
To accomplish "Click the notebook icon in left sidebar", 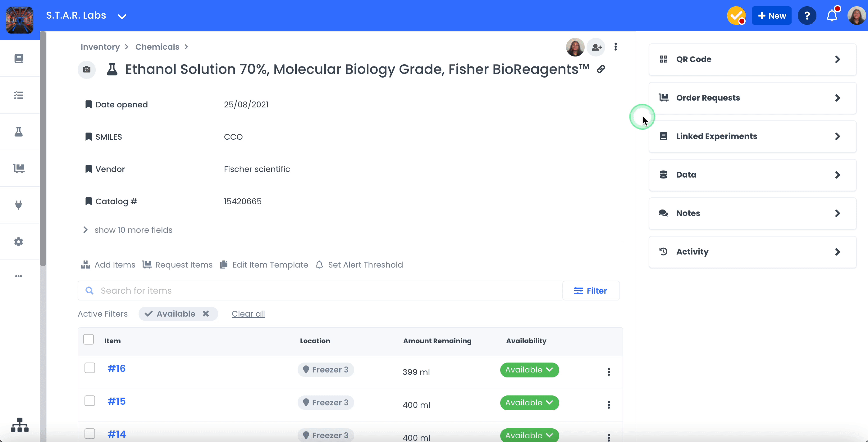I will pos(19,59).
